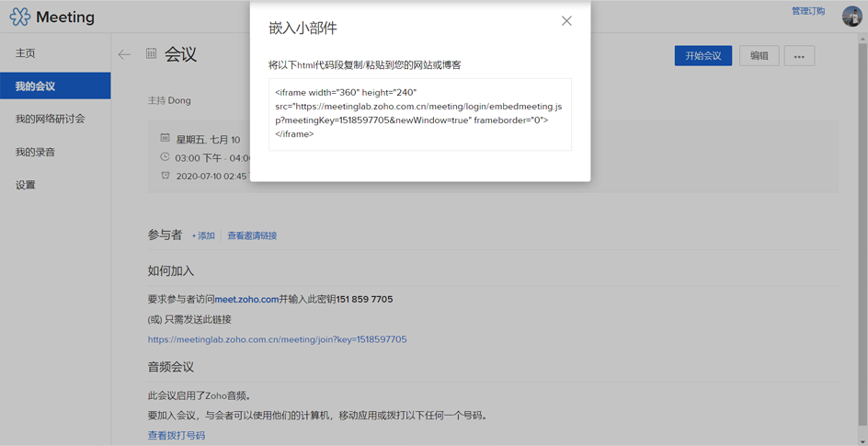Open 我的网络研讨会 in the sidebar
Image resolution: width=868 pixels, height=446 pixels.
tap(51, 120)
